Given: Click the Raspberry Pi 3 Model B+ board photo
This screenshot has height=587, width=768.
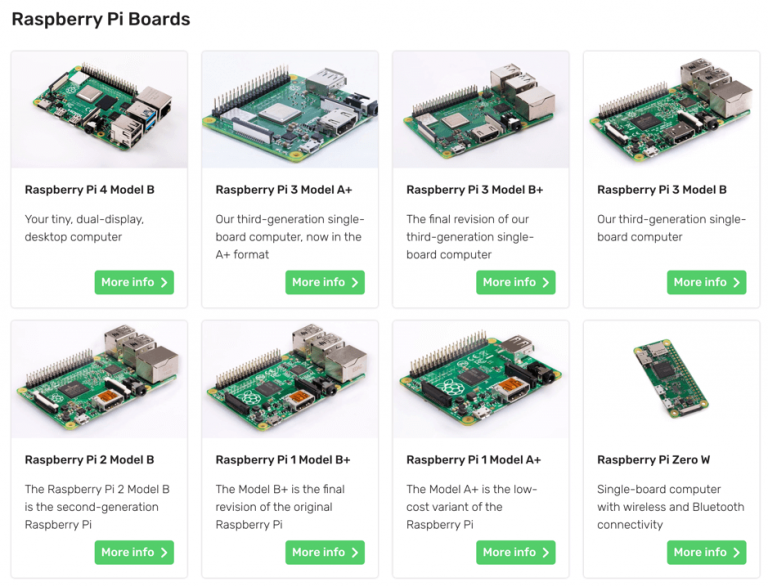Looking at the screenshot, I should (481, 110).
